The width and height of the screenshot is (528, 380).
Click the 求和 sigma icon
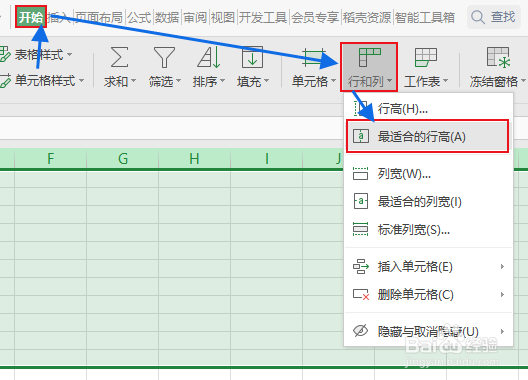(x=120, y=57)
